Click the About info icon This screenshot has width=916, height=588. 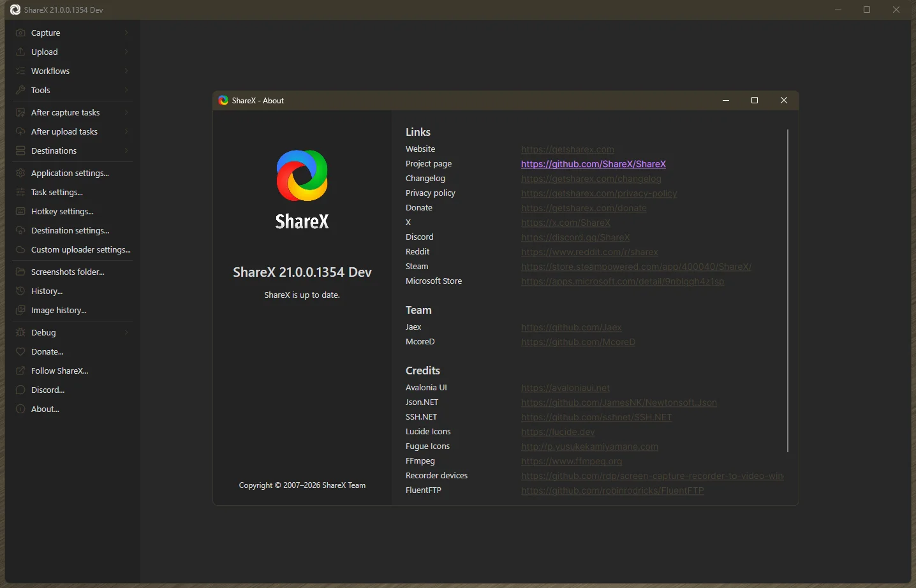[20, 409]
